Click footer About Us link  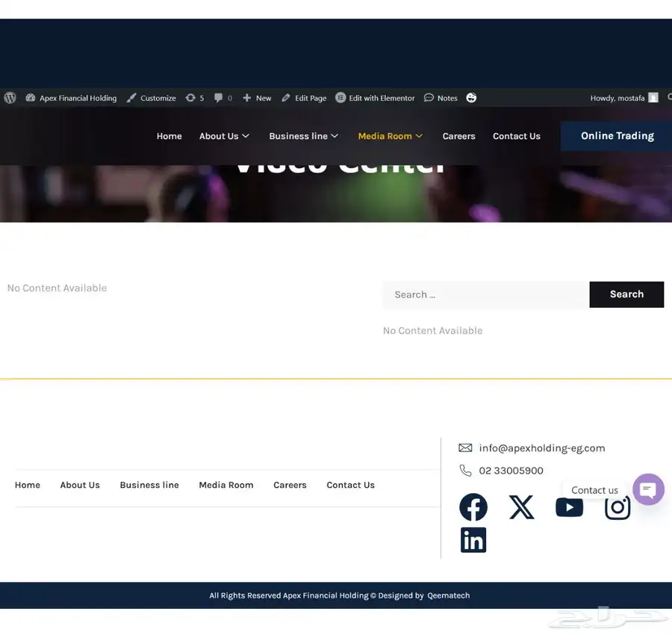[80, 485]
